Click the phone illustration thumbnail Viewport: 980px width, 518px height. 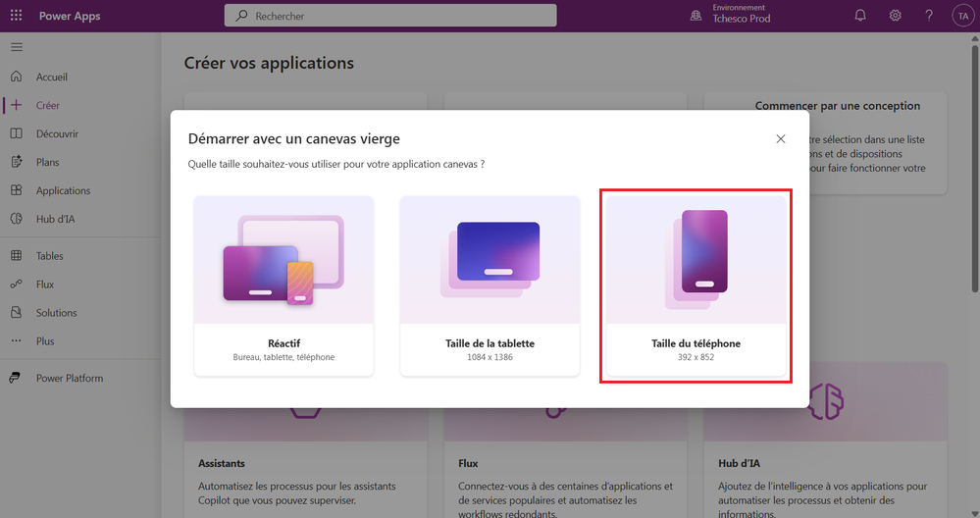(696, 259)
